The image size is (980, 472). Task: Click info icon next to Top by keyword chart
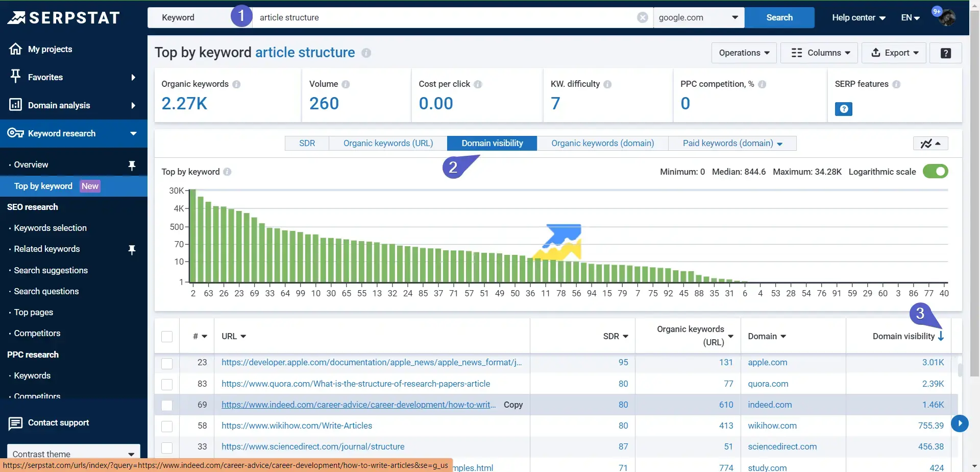(227, 172)
